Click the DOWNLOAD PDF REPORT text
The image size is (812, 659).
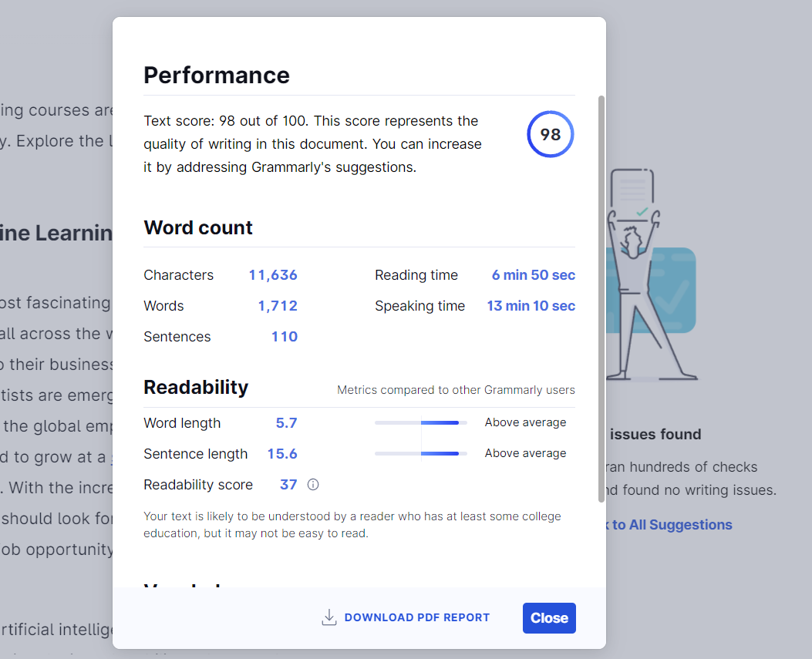tap(416, 617)
